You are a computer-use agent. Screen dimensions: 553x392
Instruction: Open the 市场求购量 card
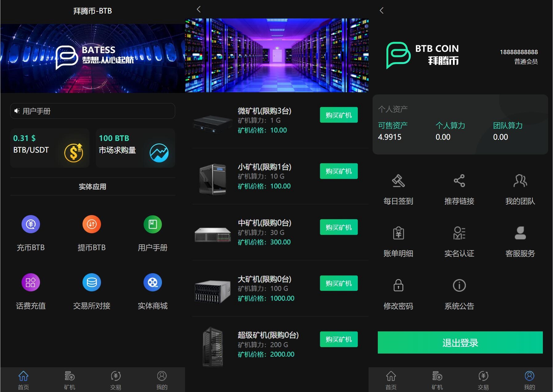[x=135, y=148]
